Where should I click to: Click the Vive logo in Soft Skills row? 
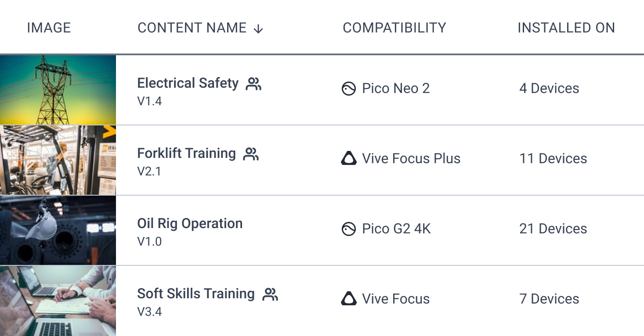point(349,299)
